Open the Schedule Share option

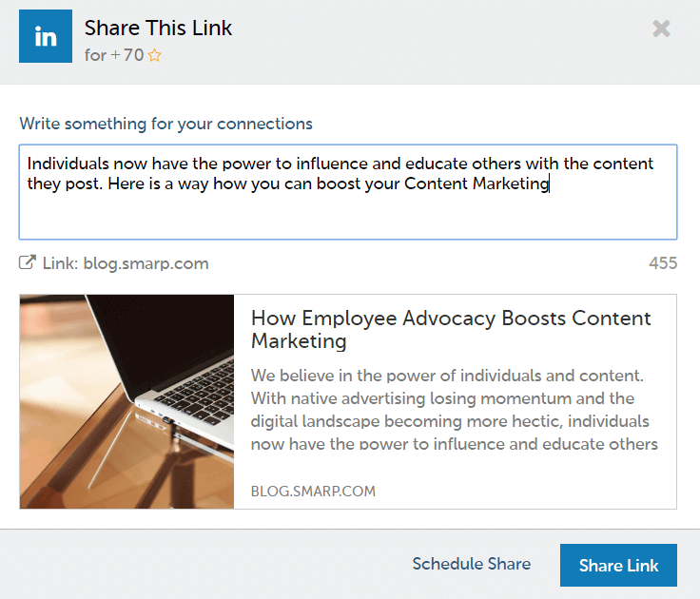(x=471, y=564)
